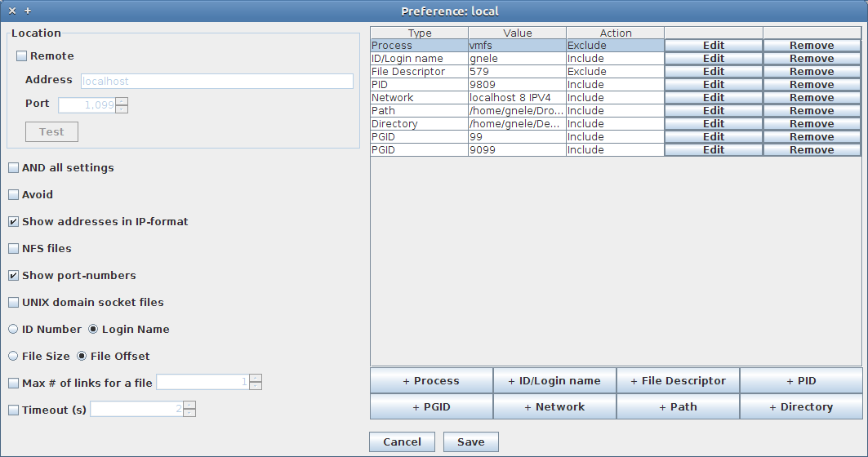Edit the File Descriptor 579 row
The image size is (868, 457).
coord(714,71)
